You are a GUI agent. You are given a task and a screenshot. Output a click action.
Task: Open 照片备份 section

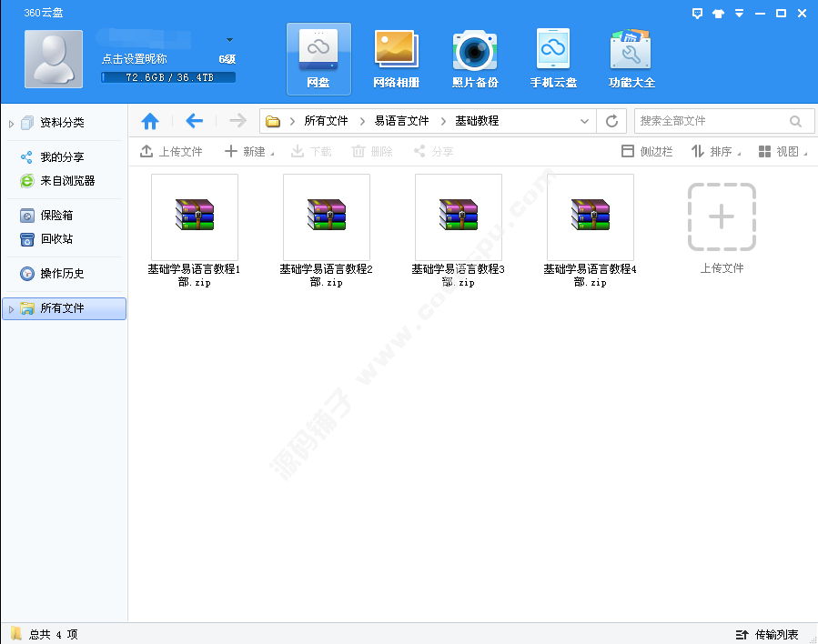475,59
